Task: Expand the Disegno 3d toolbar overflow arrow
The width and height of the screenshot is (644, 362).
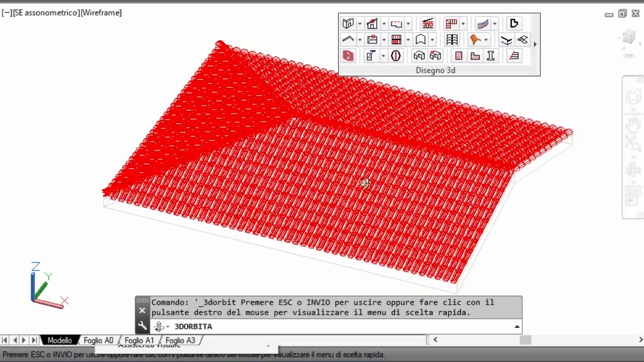Action: coord(535,44)
